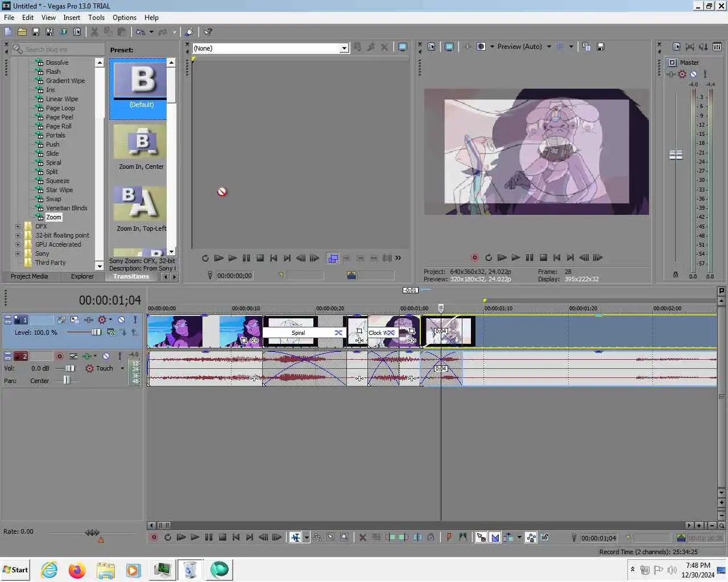Select the Zoom Edit tool
Image resolution: width=728 pixels, height=582 pixels.
pos(344,537)
